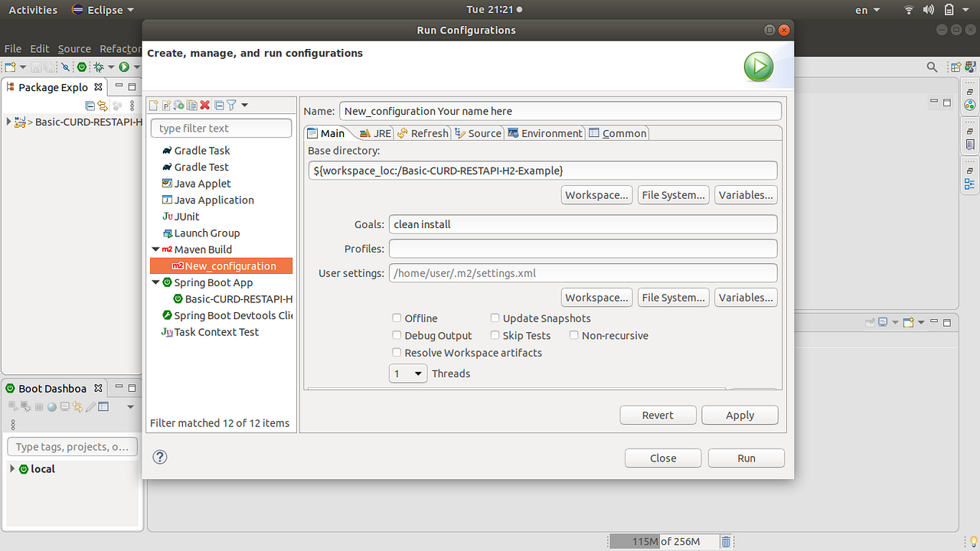Open the Boot Dashboard view menu arrow

coord(130,407)
